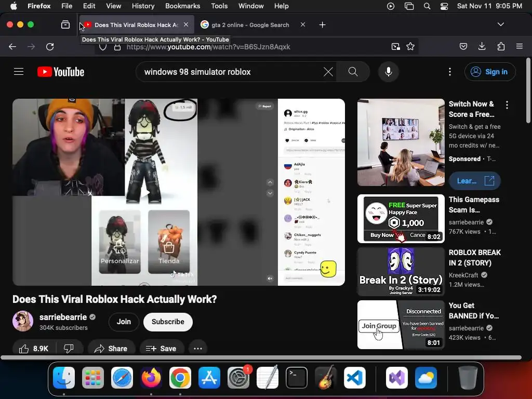Screen dimensions: 532x399
Task: Open the Apple menu
Action: (14, 6)
